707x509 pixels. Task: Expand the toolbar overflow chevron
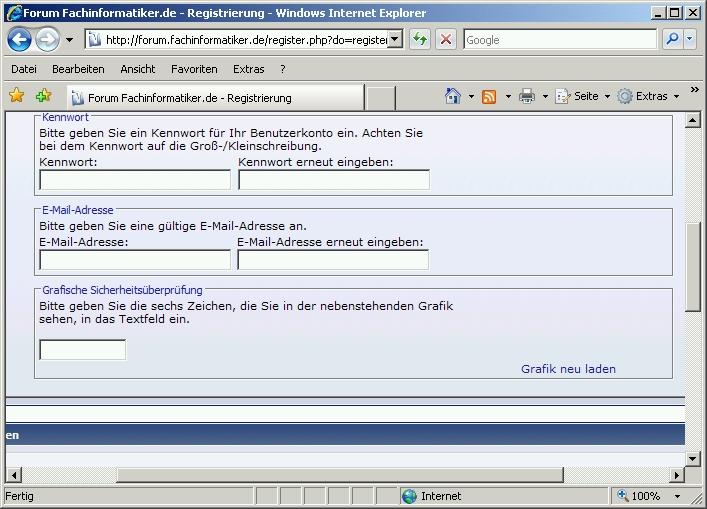tap(694, 90)
